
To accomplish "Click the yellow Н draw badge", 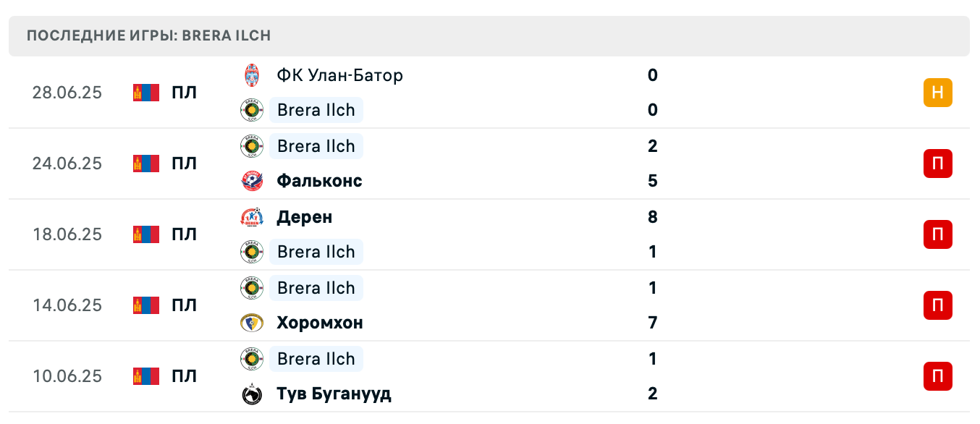I will coord(937,93).
